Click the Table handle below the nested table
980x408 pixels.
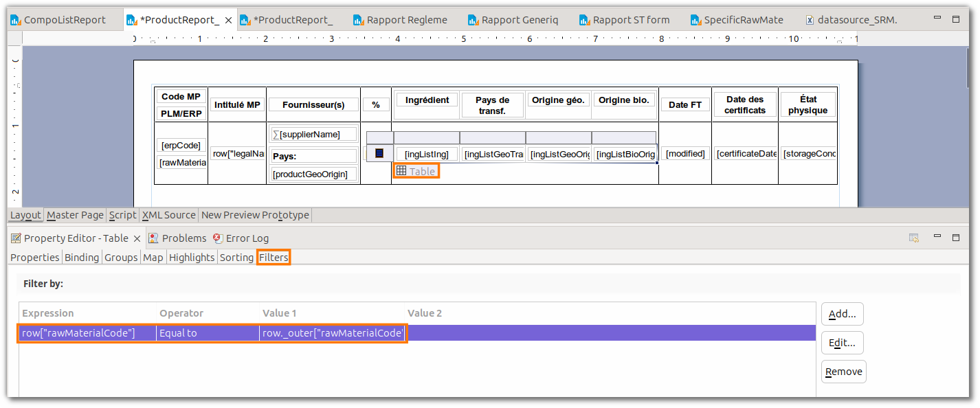pyautogui.click(x=416, y=171)
